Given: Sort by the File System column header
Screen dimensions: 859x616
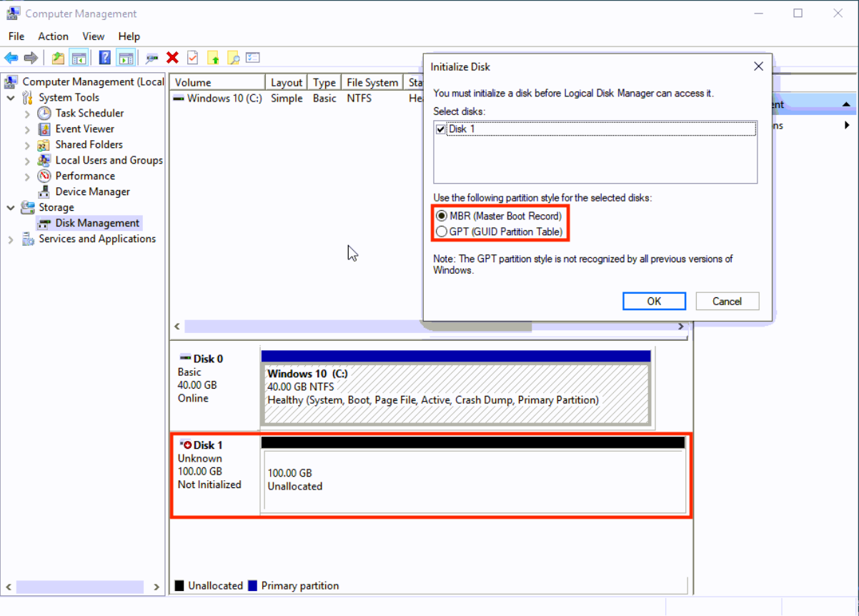Looking at the screenshot, I should [x=372, y=82].
